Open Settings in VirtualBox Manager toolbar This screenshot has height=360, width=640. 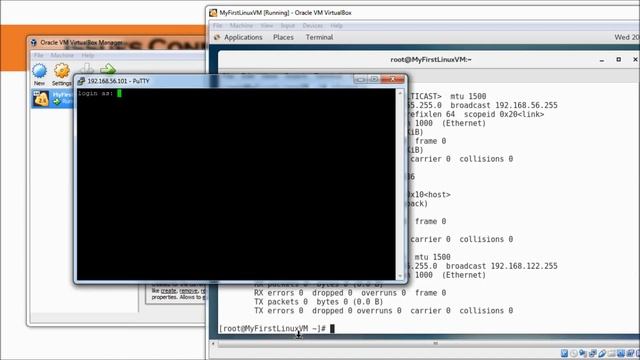(62, 74)
